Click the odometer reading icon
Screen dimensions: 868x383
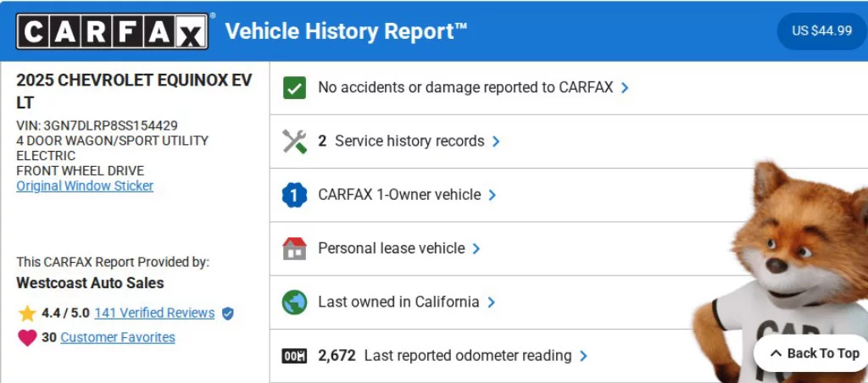pyautogui.click(x=294, y=356)
